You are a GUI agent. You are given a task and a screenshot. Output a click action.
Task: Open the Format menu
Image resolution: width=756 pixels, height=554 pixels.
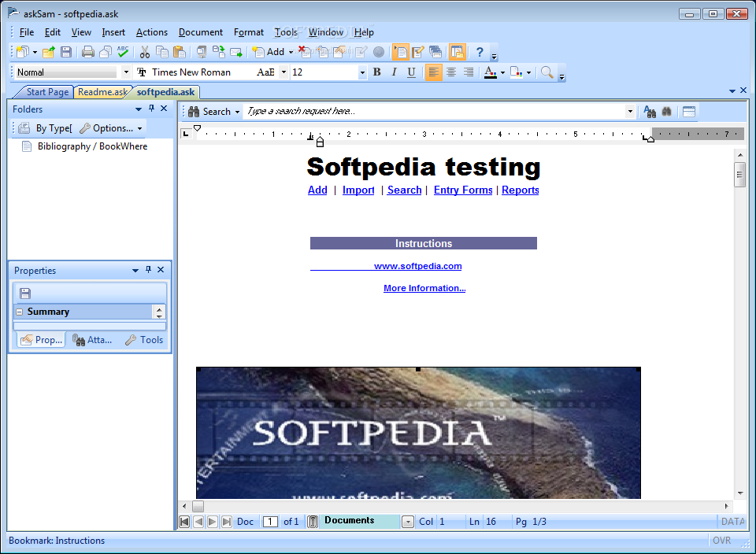(x=249, y=32)
